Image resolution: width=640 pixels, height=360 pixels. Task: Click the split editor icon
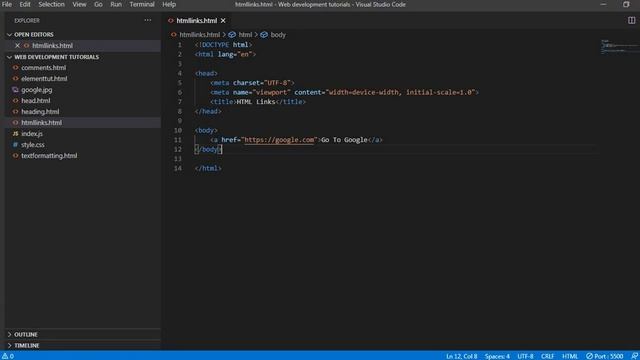point(631,20)
